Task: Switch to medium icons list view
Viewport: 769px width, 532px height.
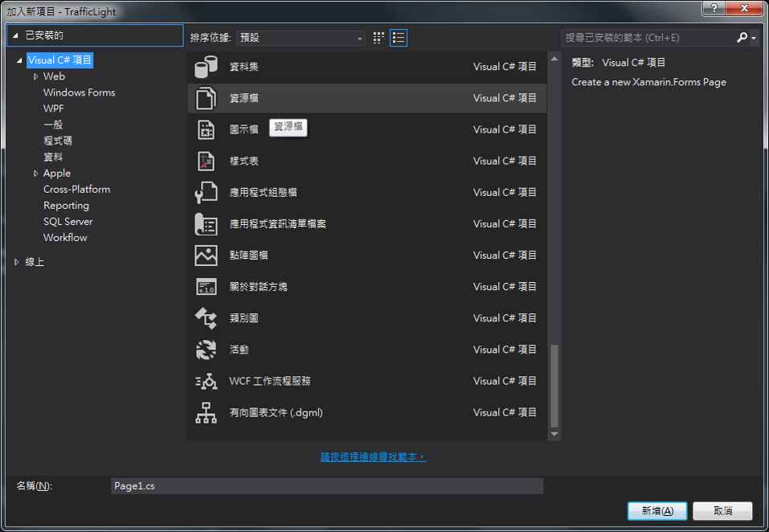Action: coord(399,38)
